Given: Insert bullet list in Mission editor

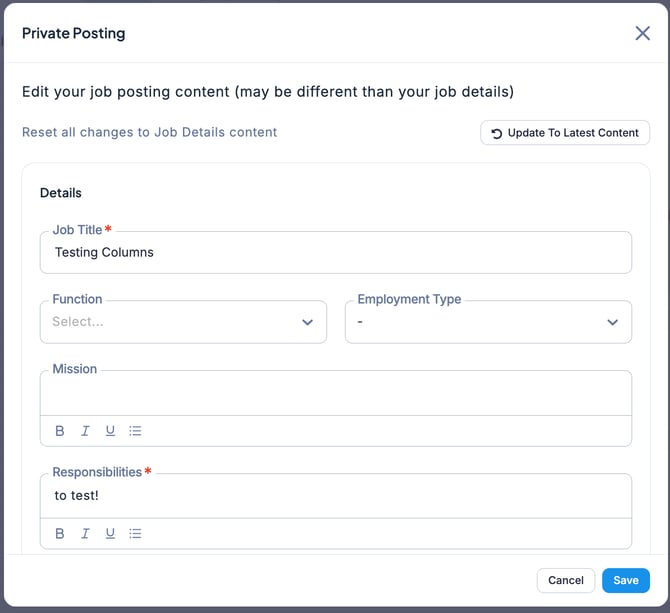Looking at the screenshot, I should coord(136,431).
